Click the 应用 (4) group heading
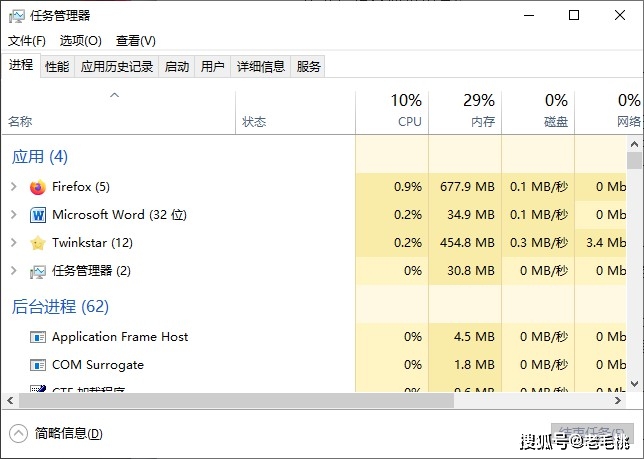644x459 pixels. pos(39,157)
